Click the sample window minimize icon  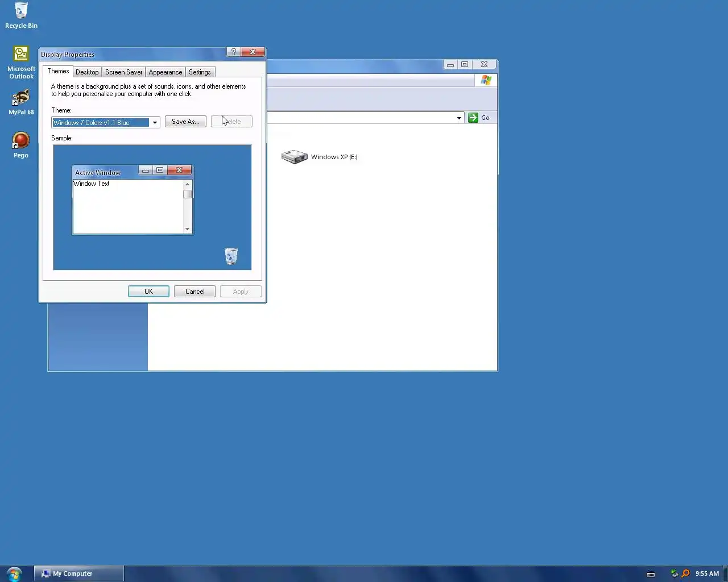(146, 170)
